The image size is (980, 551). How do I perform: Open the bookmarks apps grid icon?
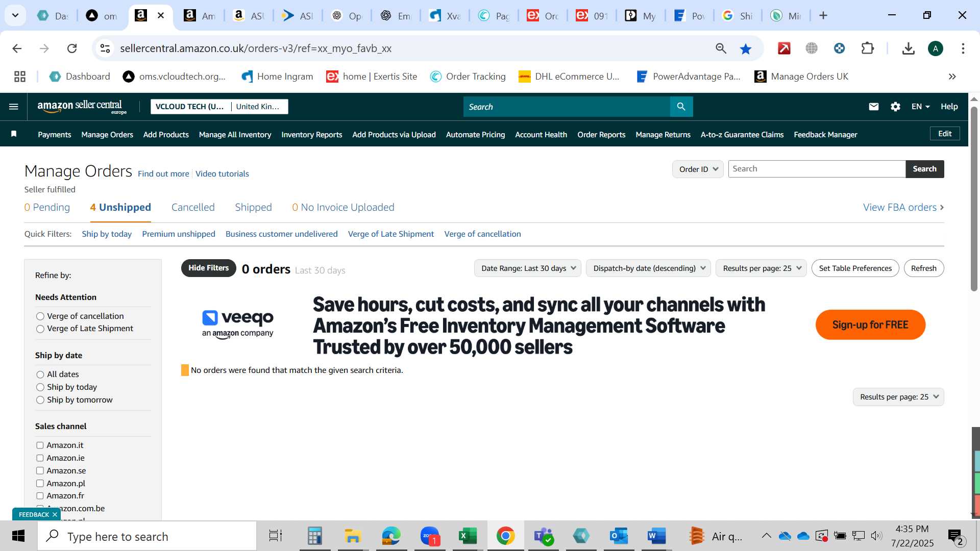click(x=20, y=77)
